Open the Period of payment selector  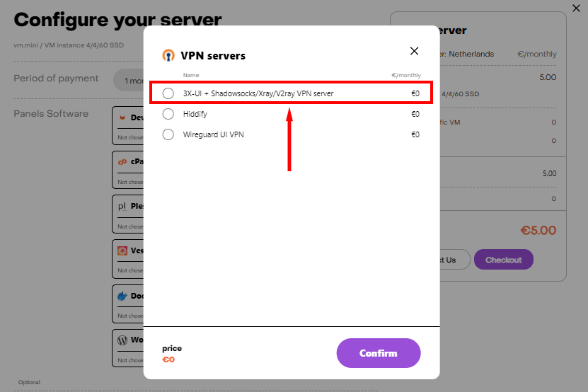click(129, 80)
